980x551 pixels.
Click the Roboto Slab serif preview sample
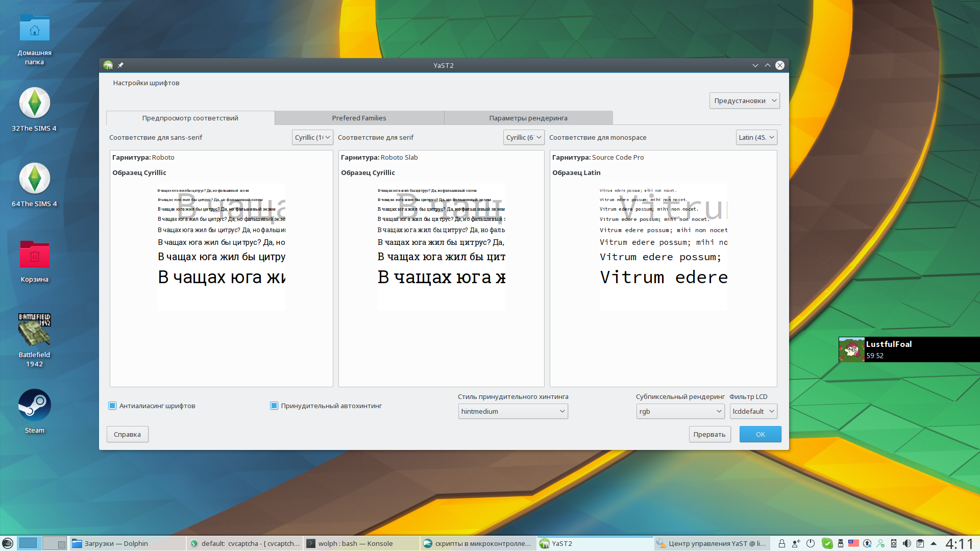pyautogui.click(x=442, y=247)
